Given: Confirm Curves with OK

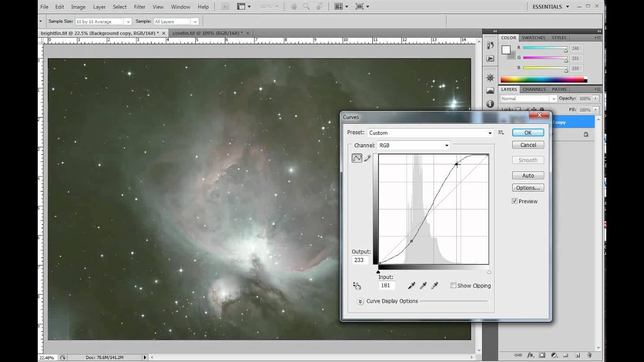Looking at the screenshot, I should [528, 133].
